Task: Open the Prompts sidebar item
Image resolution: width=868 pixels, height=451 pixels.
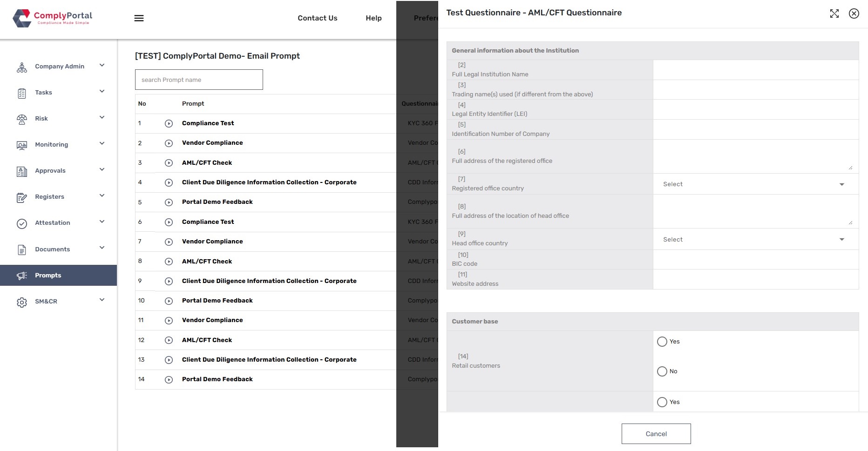Action: click(48, 276)
